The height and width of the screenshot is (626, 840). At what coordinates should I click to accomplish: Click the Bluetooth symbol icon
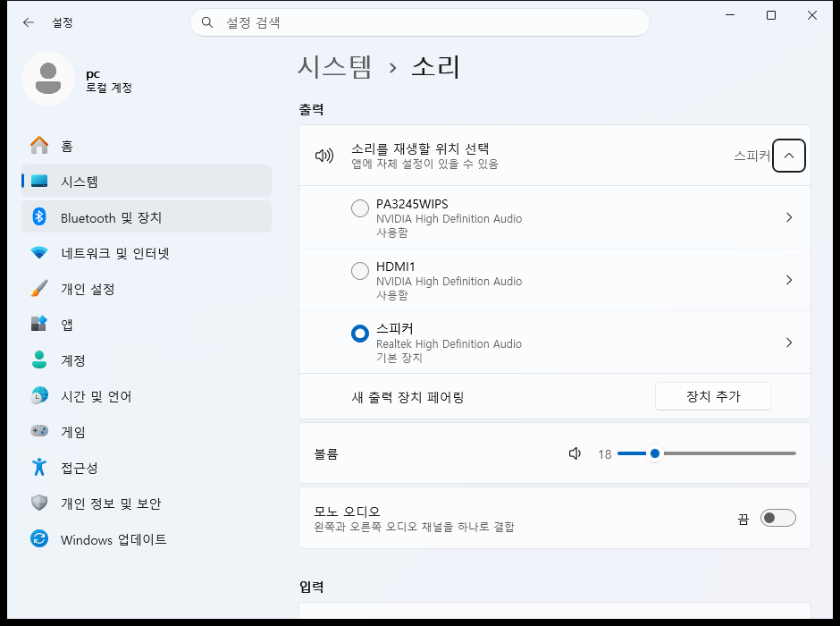coord(39,216)
